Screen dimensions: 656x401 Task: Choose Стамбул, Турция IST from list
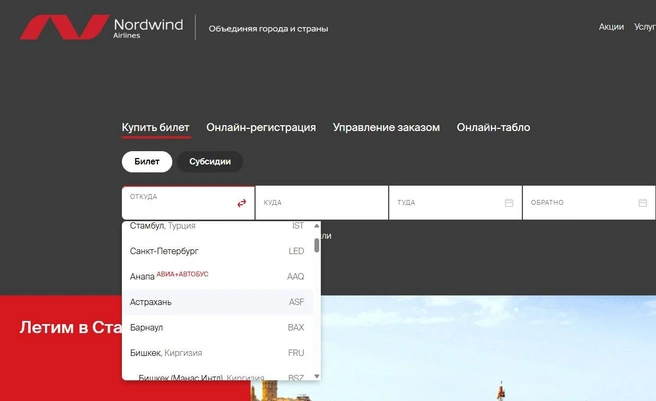point(217,226)
